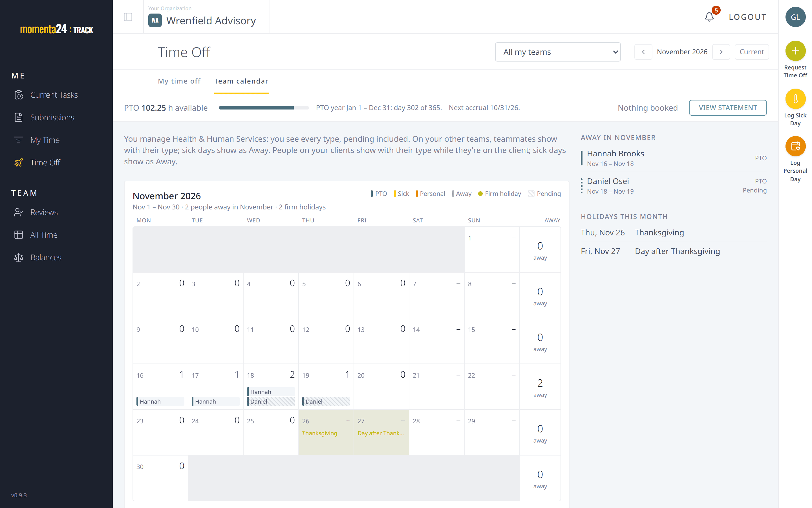The width and height of the screenshot is (812, 508).
Task: Select the Team calendar tab
Action: 241,81
